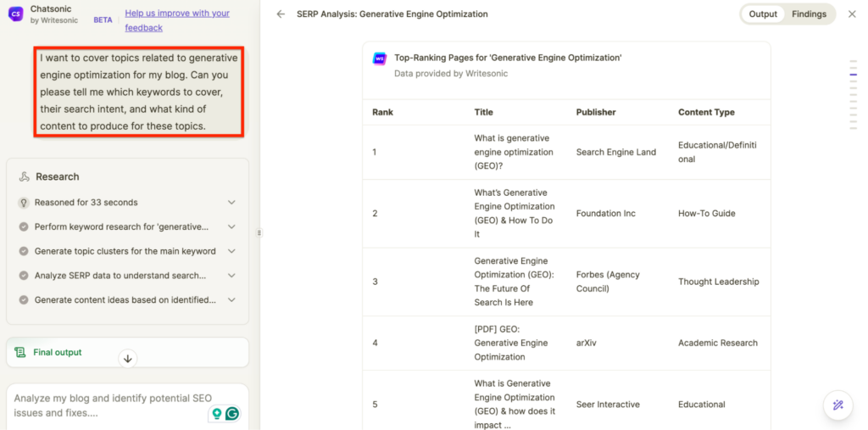Click the green lightbulb icon in the input box
Viewport: 868px width, 430px height.
[217, 413]
